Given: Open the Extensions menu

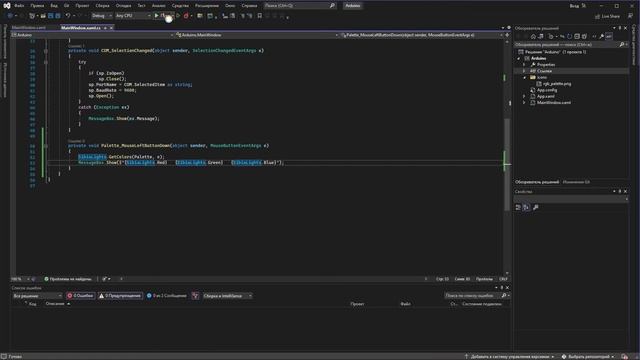Looking at the screenshot, I should tap(207, 6).
